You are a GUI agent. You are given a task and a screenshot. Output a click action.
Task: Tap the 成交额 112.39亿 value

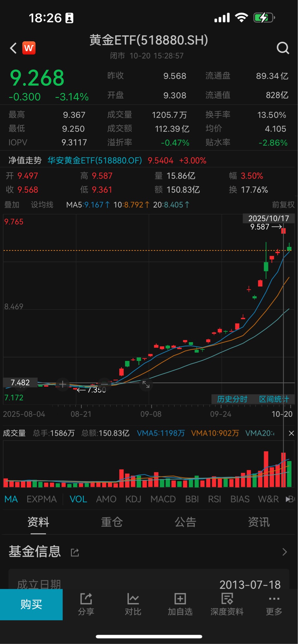172,129
